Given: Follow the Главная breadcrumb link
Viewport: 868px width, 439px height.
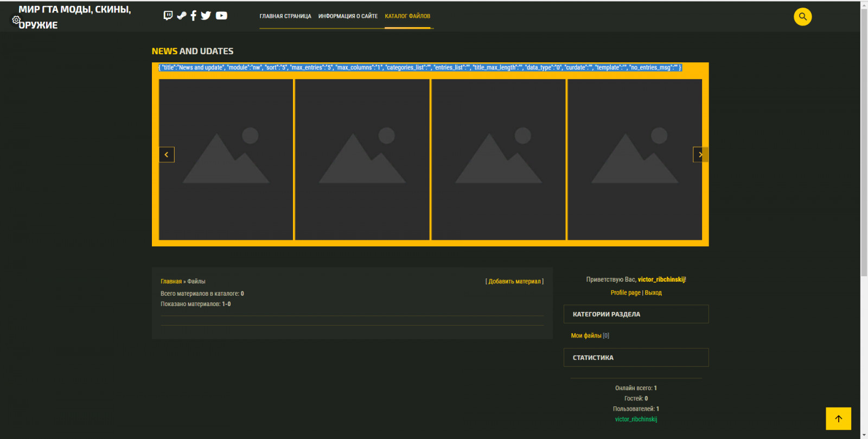Looking at the screenshot, I should tap(171, 282).
